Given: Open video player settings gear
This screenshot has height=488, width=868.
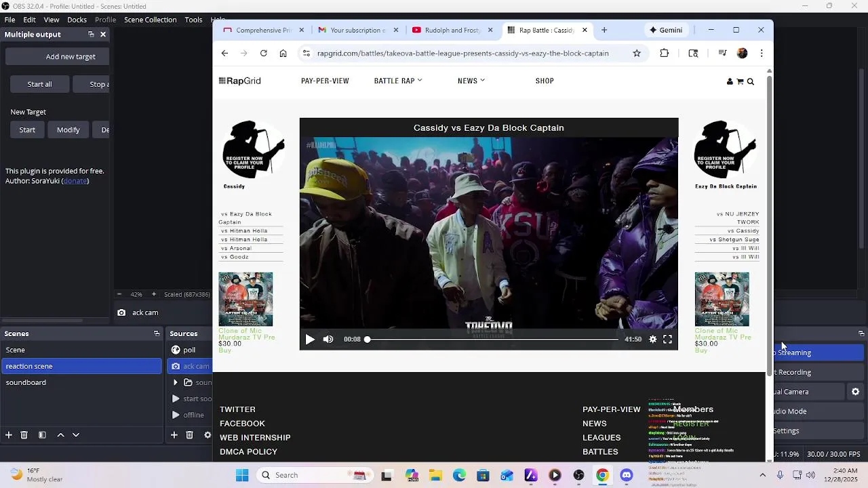Looking at the screenshot, I should click(x=653, y=340).
